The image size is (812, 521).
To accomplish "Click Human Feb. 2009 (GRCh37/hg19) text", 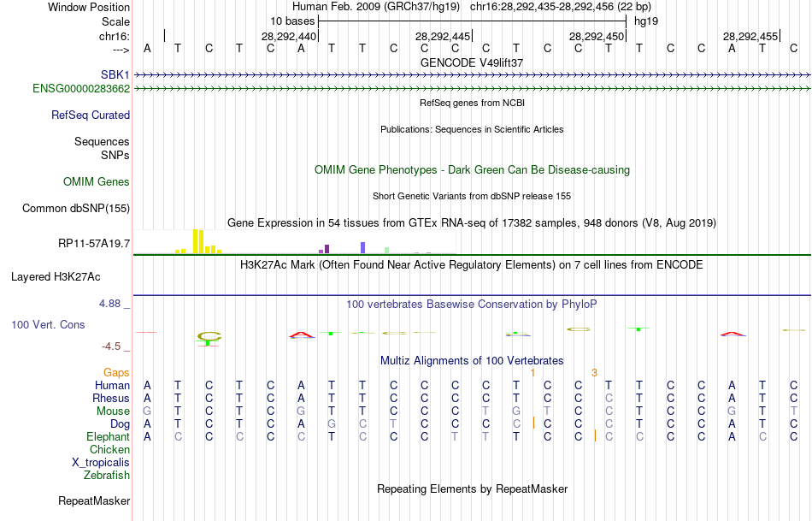I will (376, 7).
